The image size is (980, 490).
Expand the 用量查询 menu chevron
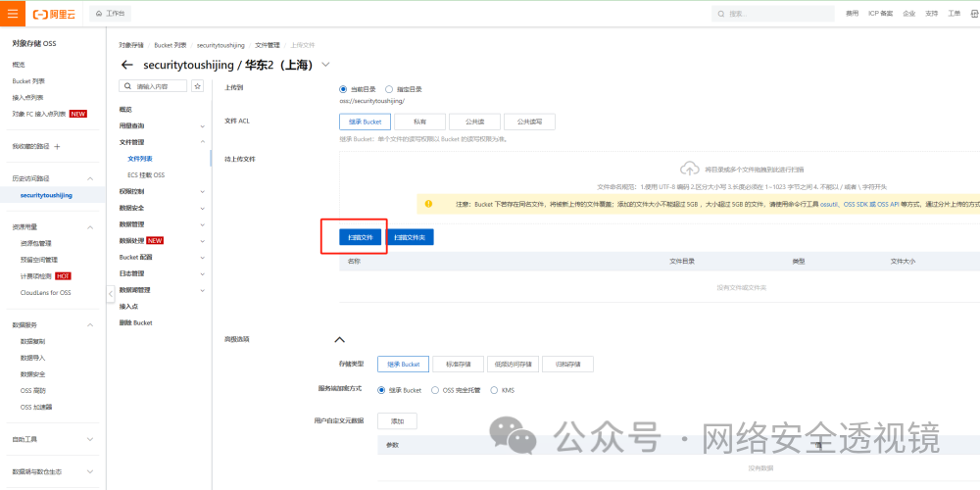(202, 126)
